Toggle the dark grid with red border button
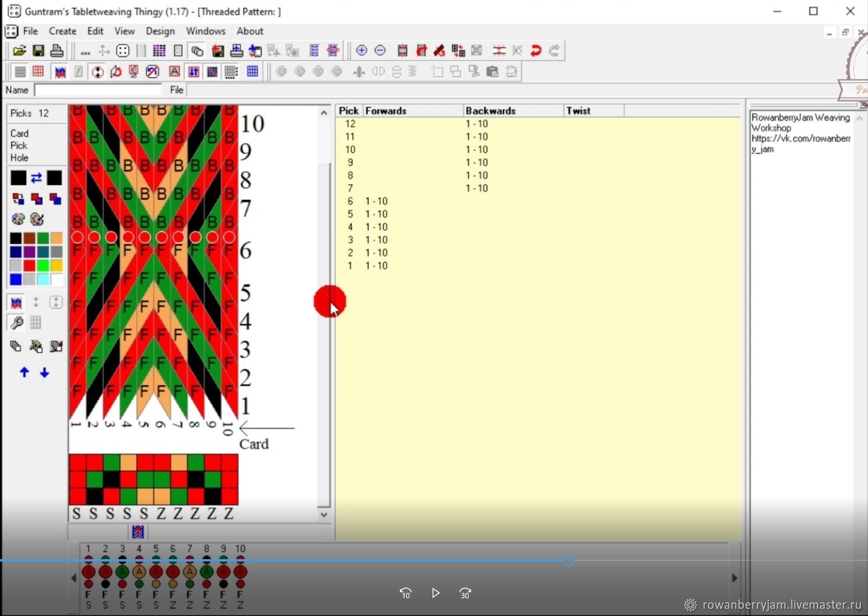Viewport: 868px width, 616px height. point(212,72)
